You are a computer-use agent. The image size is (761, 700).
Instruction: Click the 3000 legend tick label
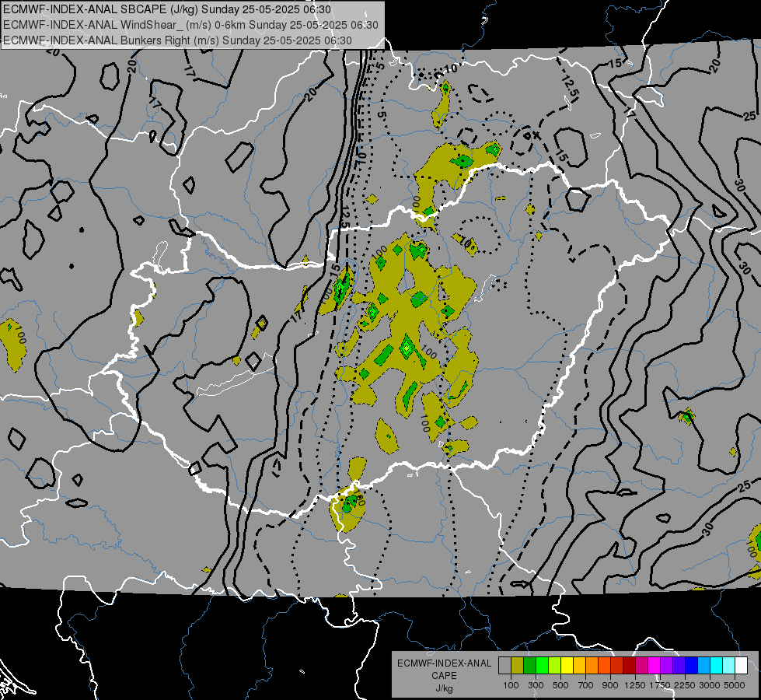pyautogui.click(x=710, y=685)
